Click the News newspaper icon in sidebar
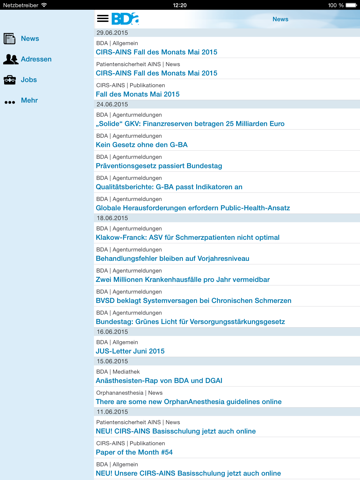This screenshot has width=360, height=480. pyautogui.click(x=9, y=39)
